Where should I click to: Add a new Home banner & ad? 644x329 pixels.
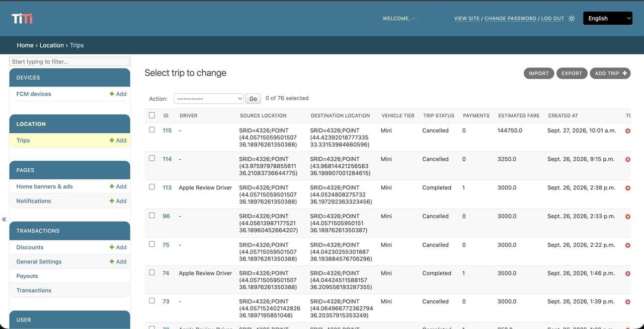pos(118,186)
